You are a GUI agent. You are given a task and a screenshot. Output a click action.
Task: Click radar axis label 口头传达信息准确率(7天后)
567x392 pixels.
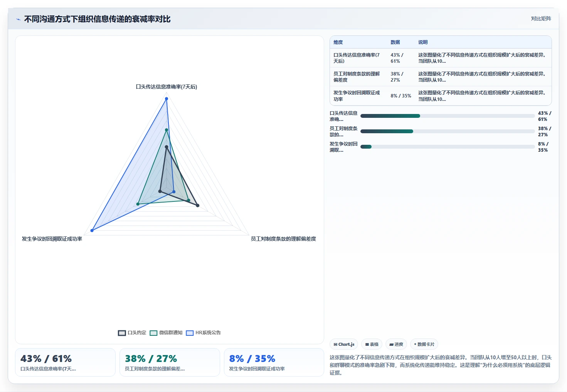(167, 87)
